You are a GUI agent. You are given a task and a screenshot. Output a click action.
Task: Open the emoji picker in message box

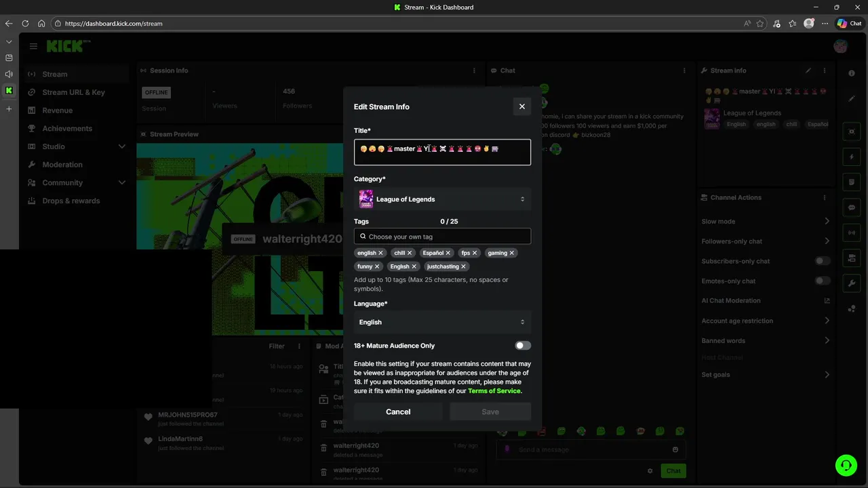pyautogui.click(x=675, y=449)
